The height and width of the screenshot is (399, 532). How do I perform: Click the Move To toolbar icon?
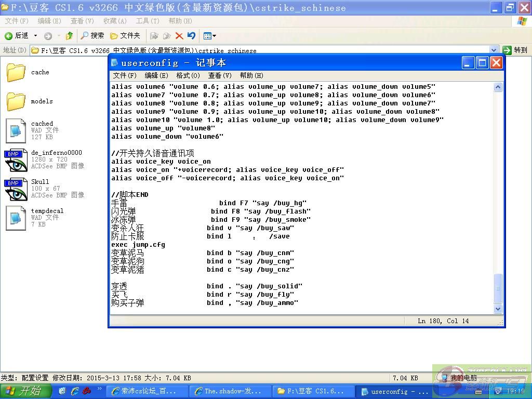point(154,36)
